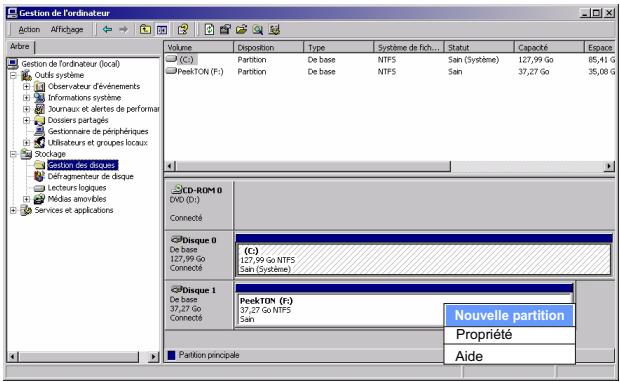Image resolution: width=620 pixels, height=382 pixels.
Task: Select Gestion des disques in tree
Action: click(82, 165)
